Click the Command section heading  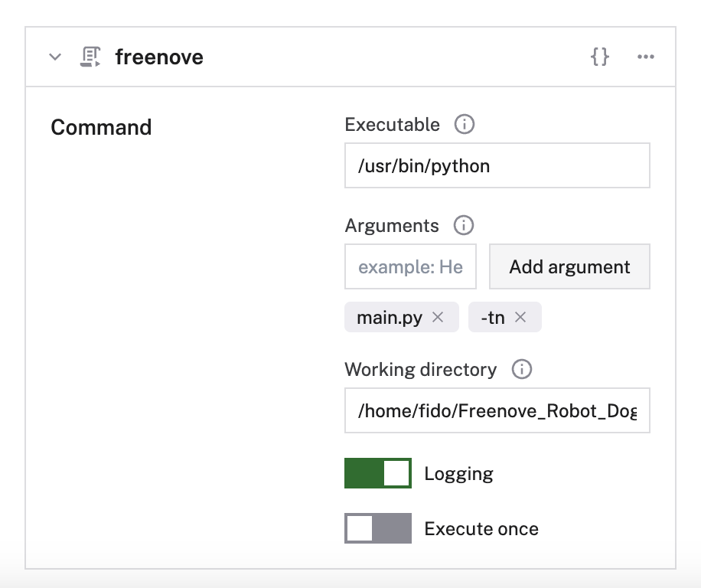click(x=101, y=127)
